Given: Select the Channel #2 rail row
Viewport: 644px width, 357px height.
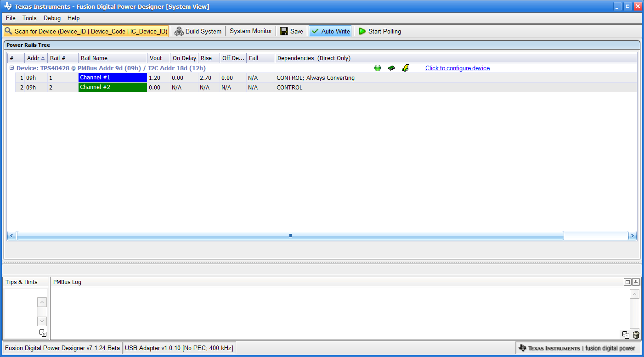Looking at the screenshot, I should click(113, 87).
